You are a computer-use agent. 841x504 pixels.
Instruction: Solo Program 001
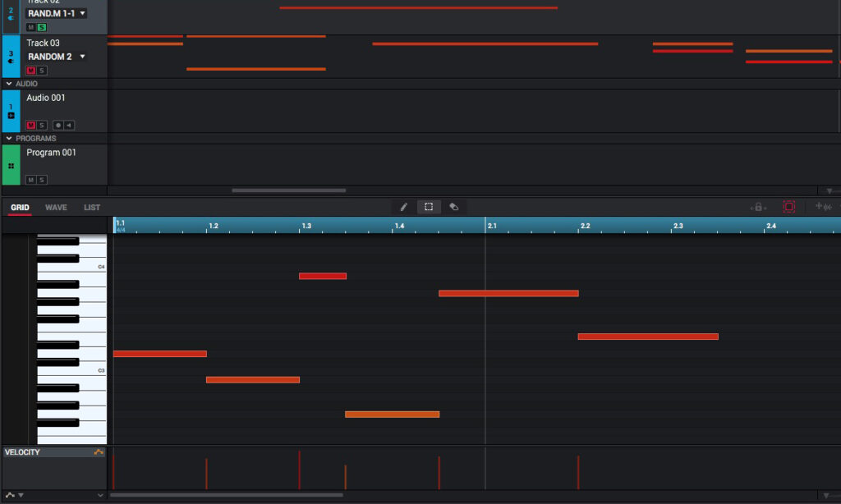click(x=41, y=180)
